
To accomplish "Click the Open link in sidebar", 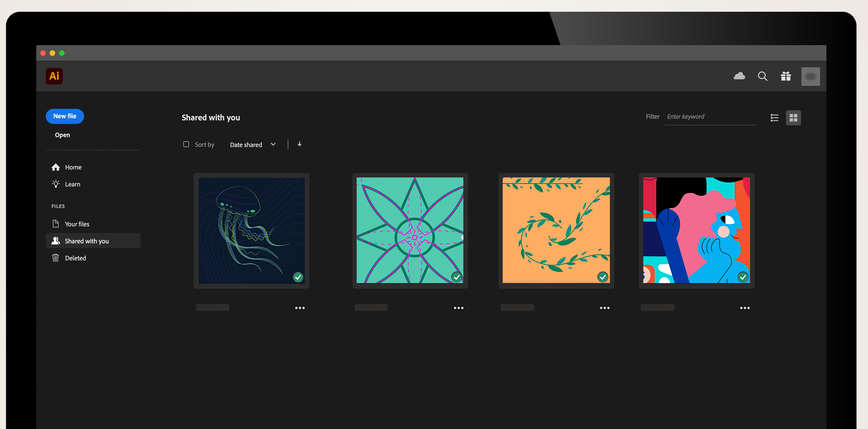I will pos(62,135).
